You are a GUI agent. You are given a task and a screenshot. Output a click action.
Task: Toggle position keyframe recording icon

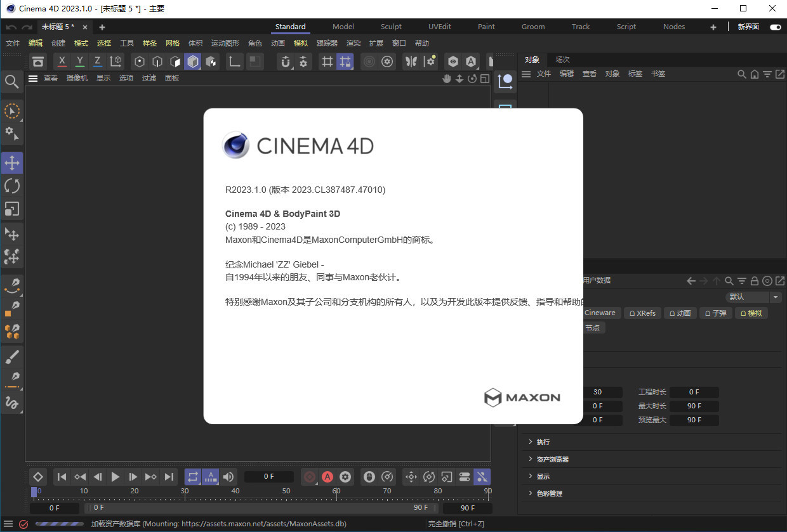pos(411,477)
